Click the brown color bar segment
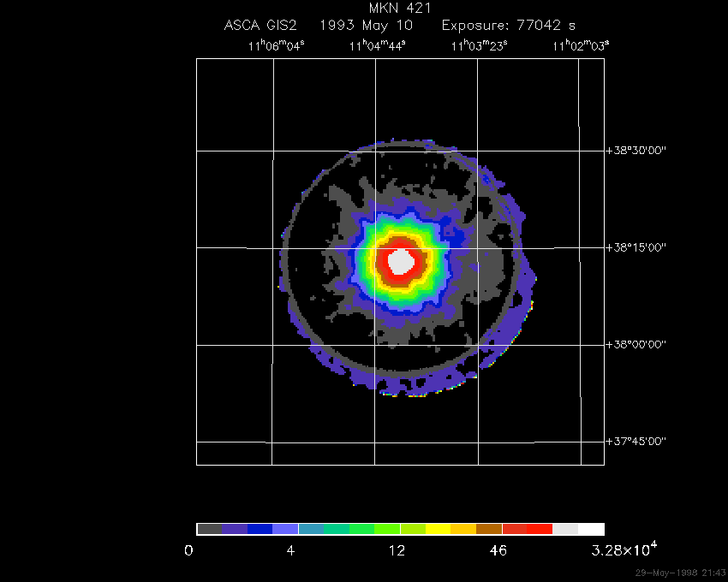 (489, 529)
